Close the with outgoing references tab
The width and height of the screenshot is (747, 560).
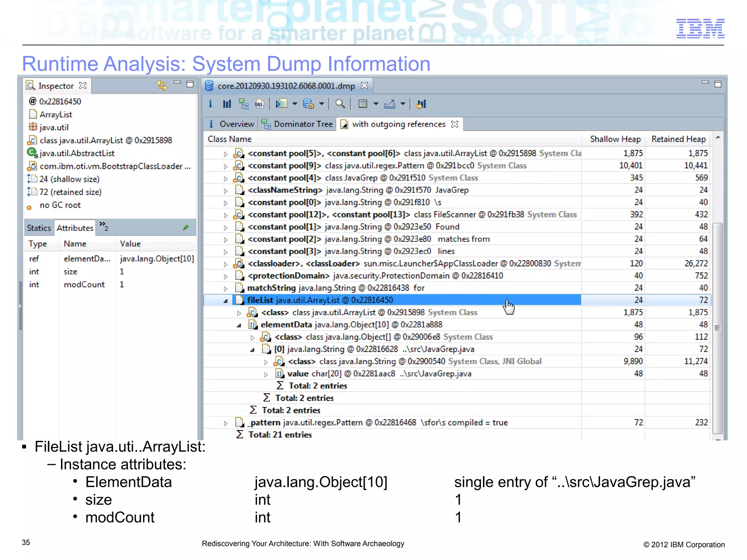pos(454,124)
